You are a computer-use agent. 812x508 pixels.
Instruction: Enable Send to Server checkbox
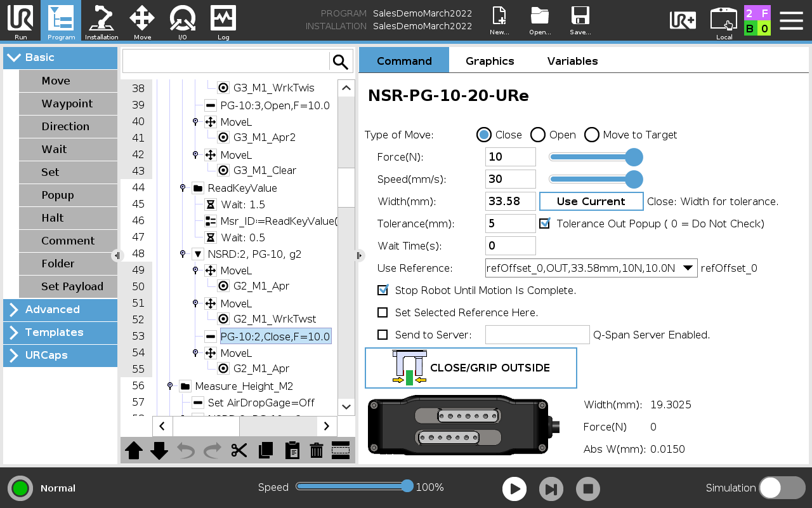tap(383, 335)
